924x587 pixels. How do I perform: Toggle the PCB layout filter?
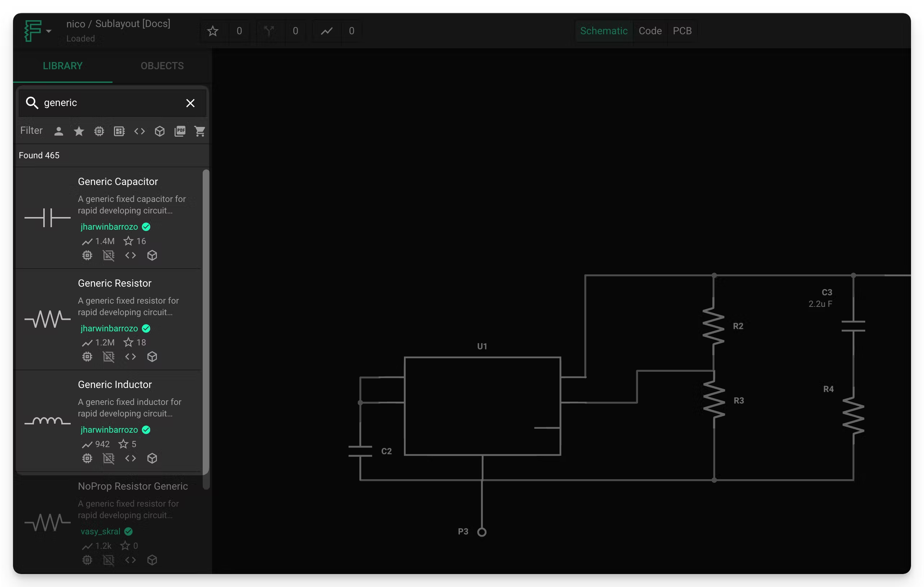(x=119, y=131)
